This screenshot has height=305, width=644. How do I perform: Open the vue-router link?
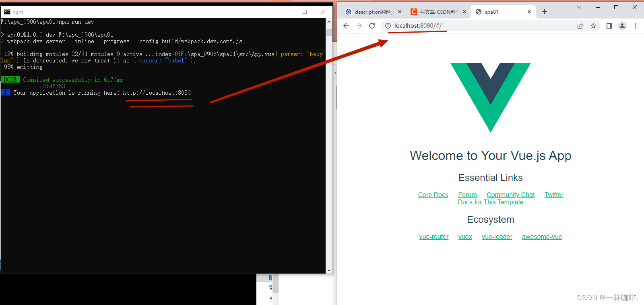[434, 237]
